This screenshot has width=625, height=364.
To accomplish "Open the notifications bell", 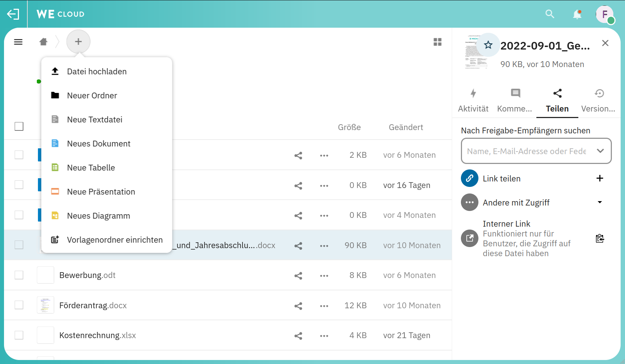I will pyautogui.click(x=577, y=14).
